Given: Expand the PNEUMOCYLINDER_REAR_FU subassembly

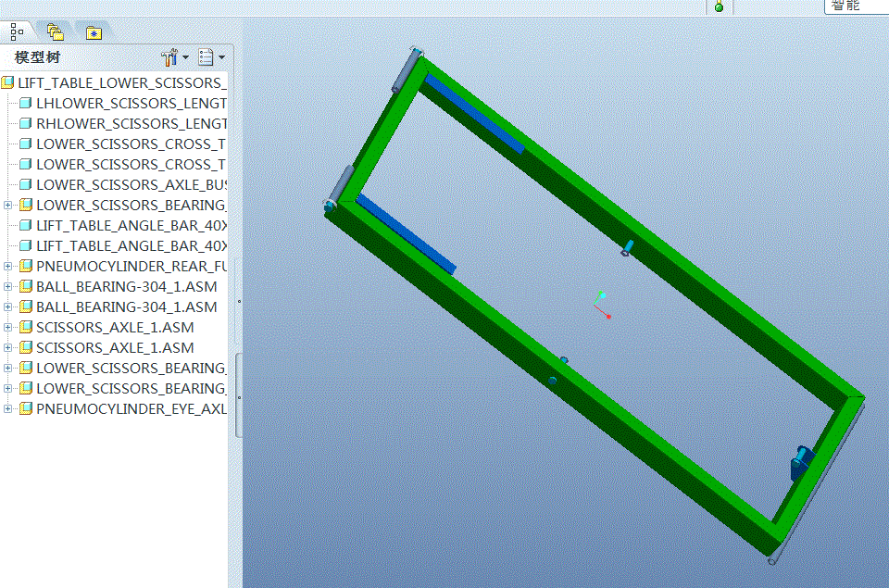Looking at the screenshot, I should point(8,266).
